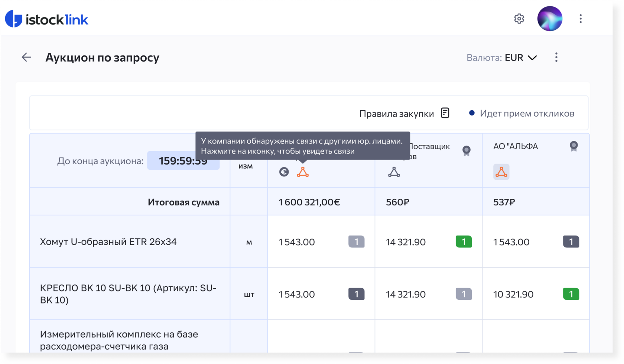Click the green rank badge in the Хомут row
624x364 pixels.
tap(464, 242)
